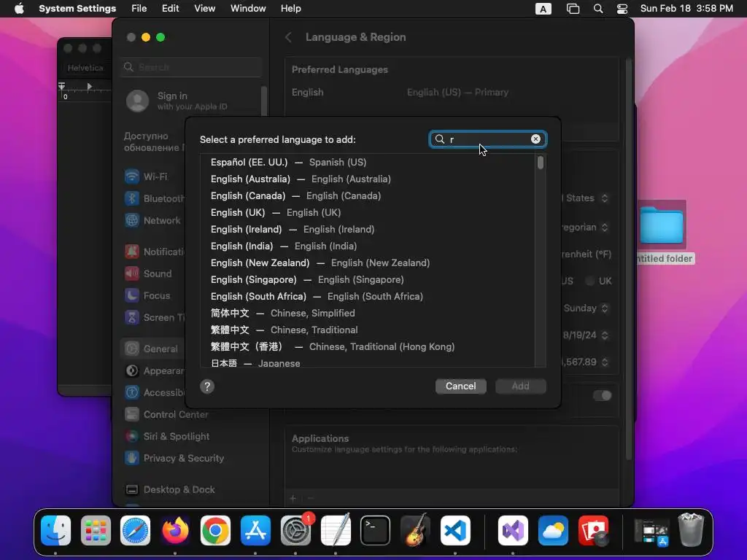The width and height of the screenshot is (747, 560).
Task: Select English (New Zealand) in the list
Action: tap(368, 262)
